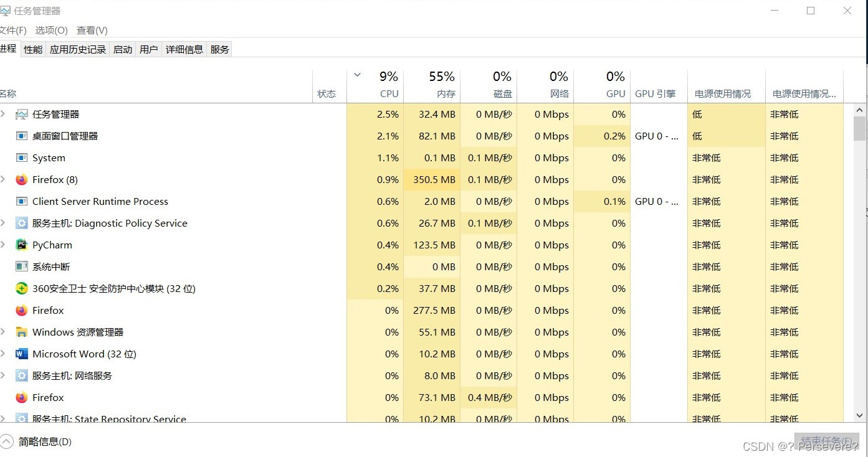Sort by the 内存 column header

point(432,86)
